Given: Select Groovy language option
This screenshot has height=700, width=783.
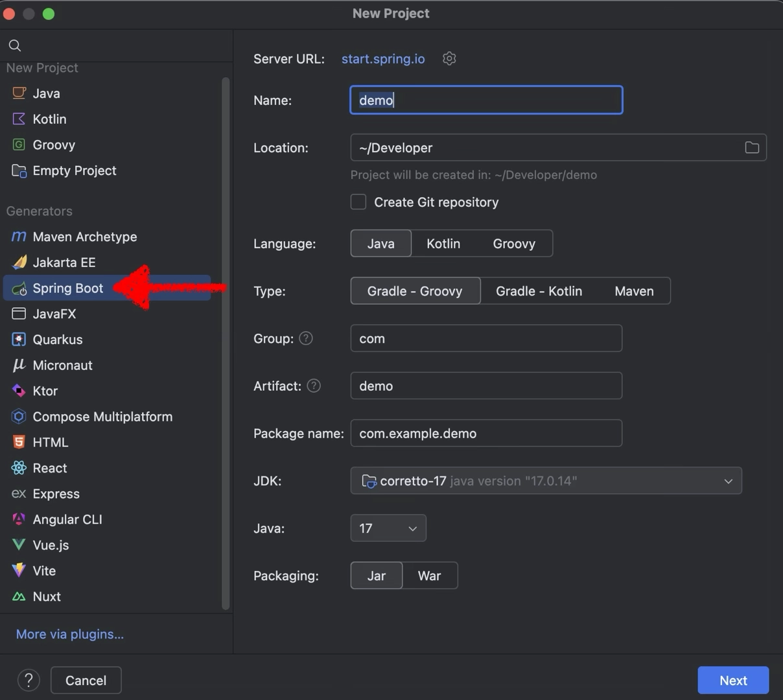Looking at the screenshot, I should pyautogui.click(x=514, y=244).
